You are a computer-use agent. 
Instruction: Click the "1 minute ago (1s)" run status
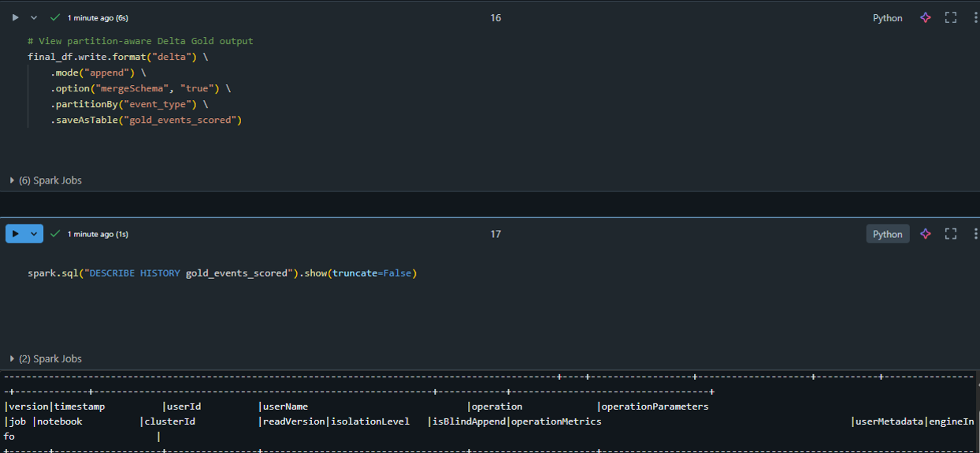tap(98, 234)
